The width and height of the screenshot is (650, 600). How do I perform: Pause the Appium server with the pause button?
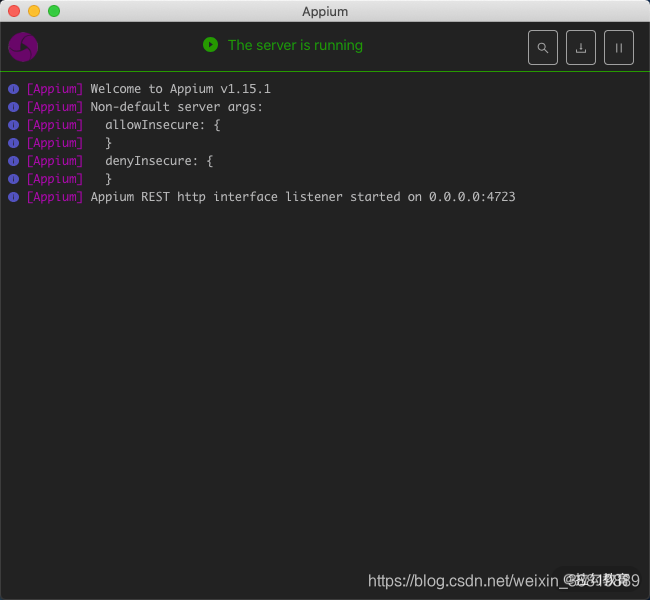point(618,48)
